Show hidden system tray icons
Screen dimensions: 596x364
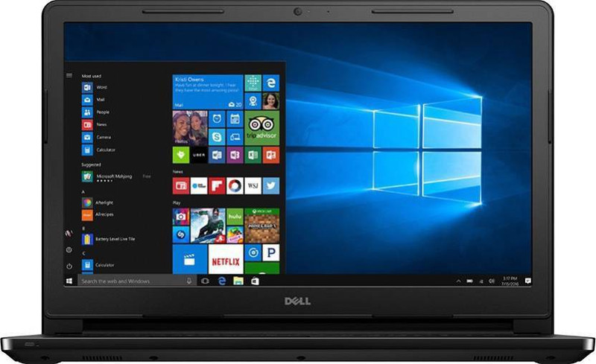460,281
